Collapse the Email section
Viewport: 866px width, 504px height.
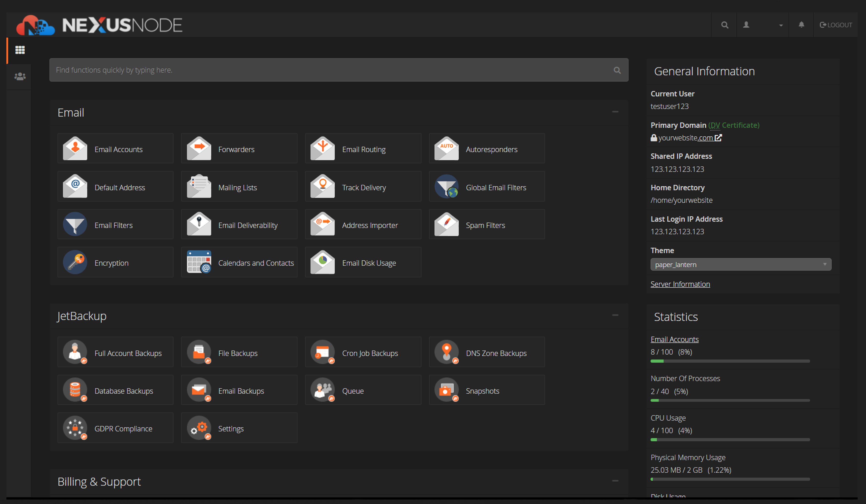click(615, 112)
